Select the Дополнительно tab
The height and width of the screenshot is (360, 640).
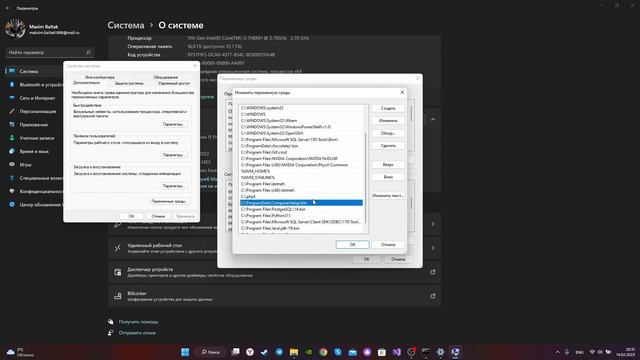point(86,83)
